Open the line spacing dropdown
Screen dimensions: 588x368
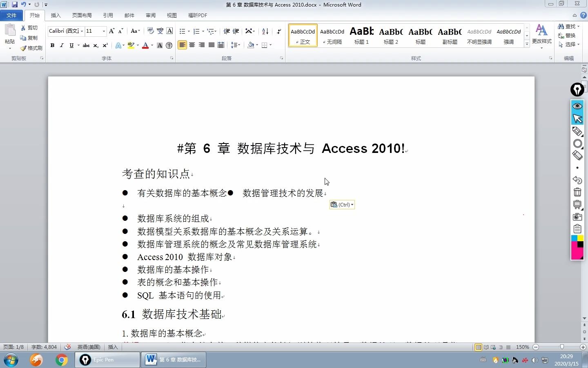point(236,45)
